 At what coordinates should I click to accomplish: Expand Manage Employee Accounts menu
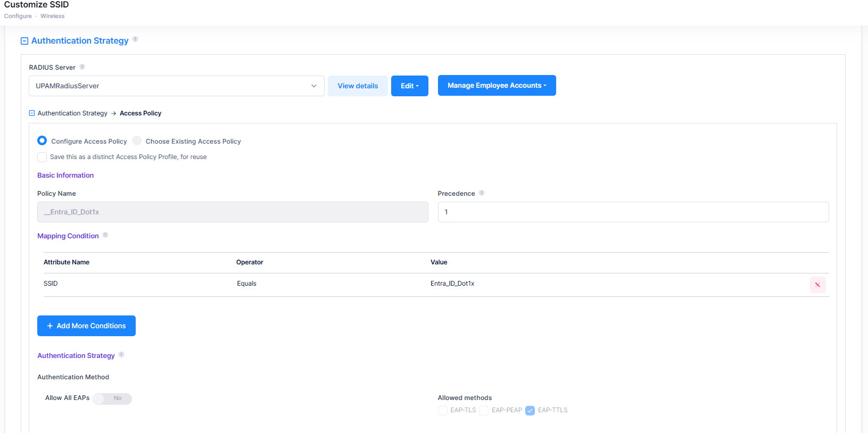[x=497, y=86]
